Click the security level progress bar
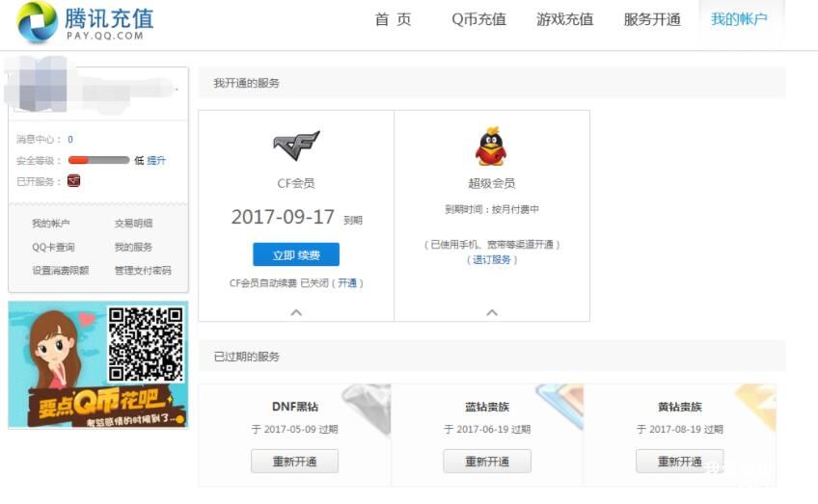Viewport: 818px width, 504px height. pyautogui.click(x=98, y=160)
